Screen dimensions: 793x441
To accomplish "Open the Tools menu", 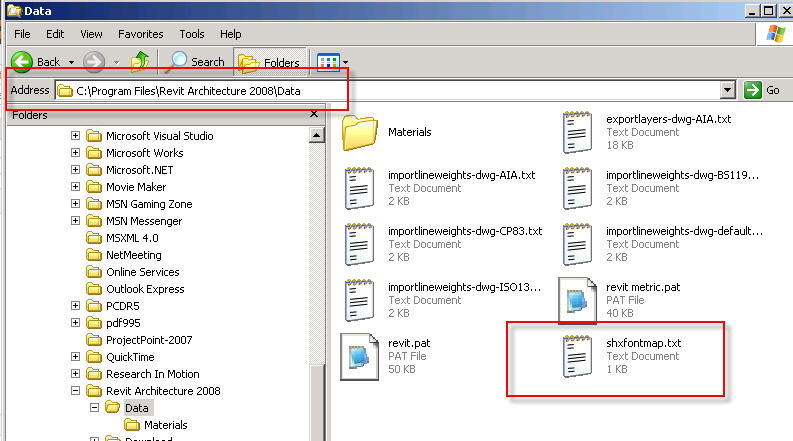I will [192, 34].
